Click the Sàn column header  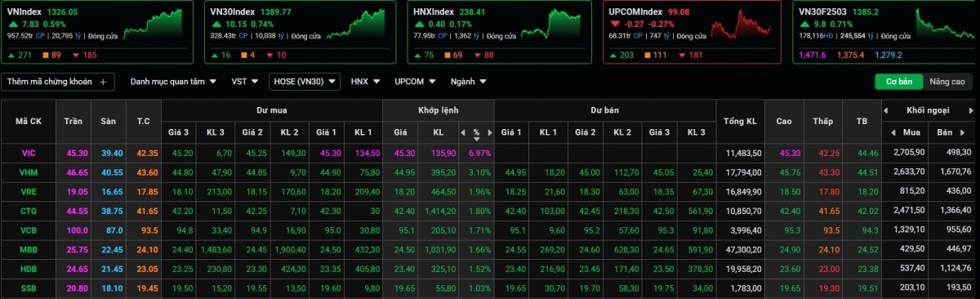[x=108, y=121]
